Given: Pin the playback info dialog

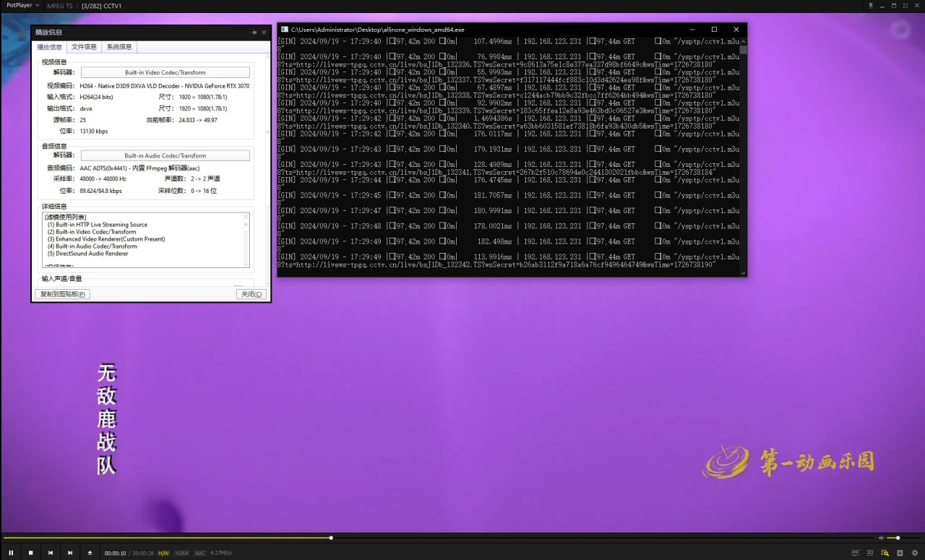Looking at the screenshot, I should pos(254,33).
